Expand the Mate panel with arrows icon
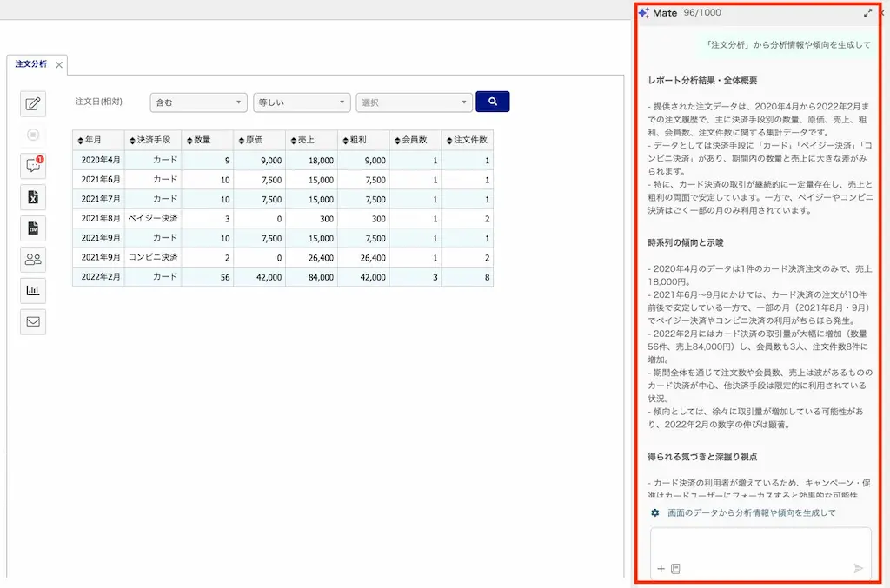The image size is (890, 588). point(867,12)
